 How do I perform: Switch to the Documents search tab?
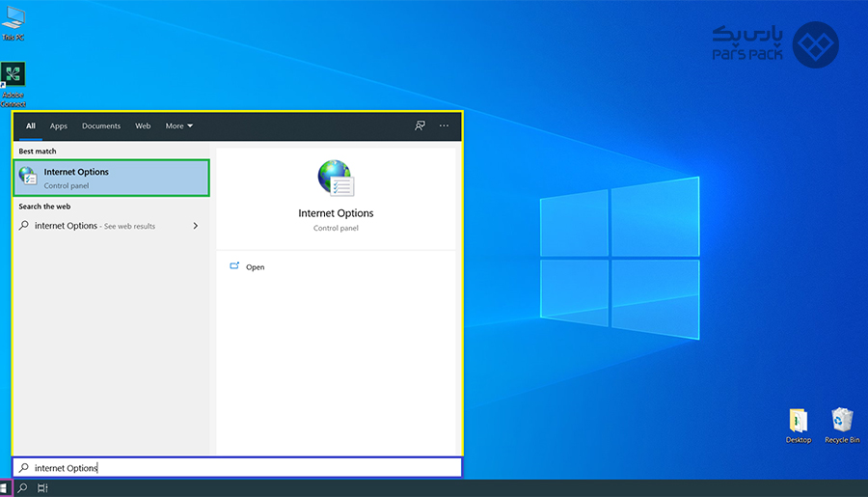pos(100,125)
